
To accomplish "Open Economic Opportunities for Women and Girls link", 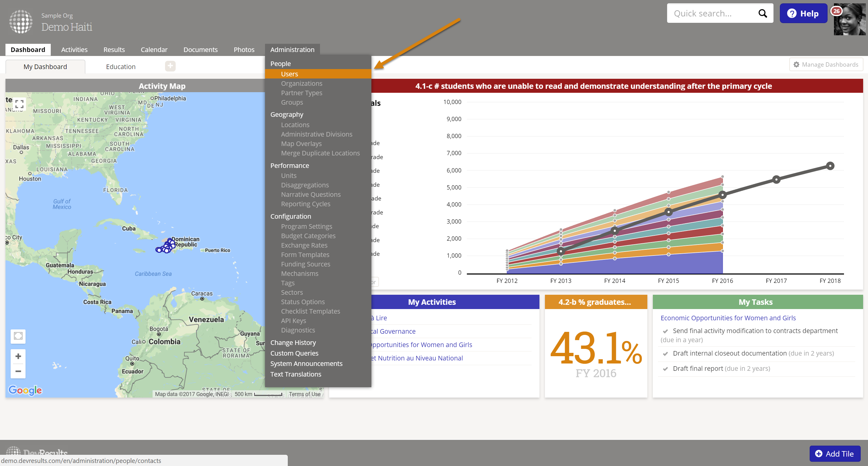I will [728, 318].
